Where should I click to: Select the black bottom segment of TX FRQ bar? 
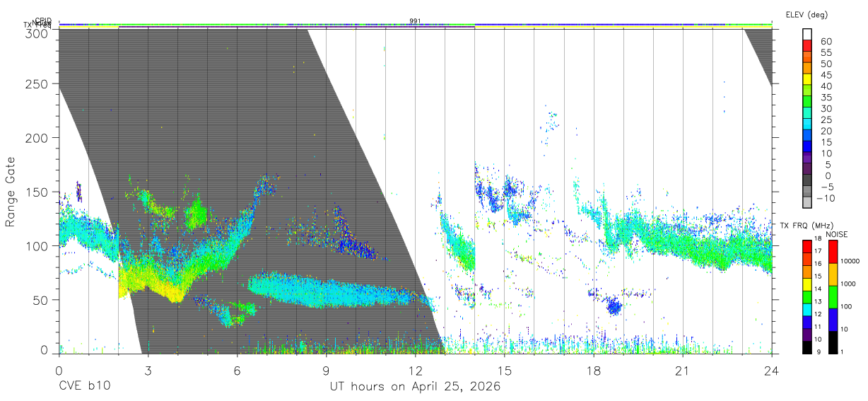[x=809, y=347]
